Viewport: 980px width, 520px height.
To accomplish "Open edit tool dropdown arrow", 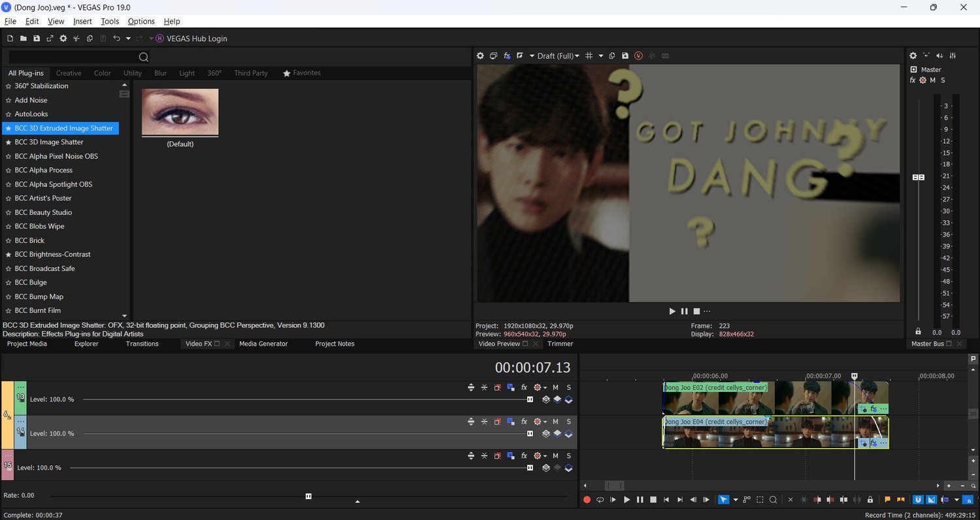I will [x=736, y=500].
